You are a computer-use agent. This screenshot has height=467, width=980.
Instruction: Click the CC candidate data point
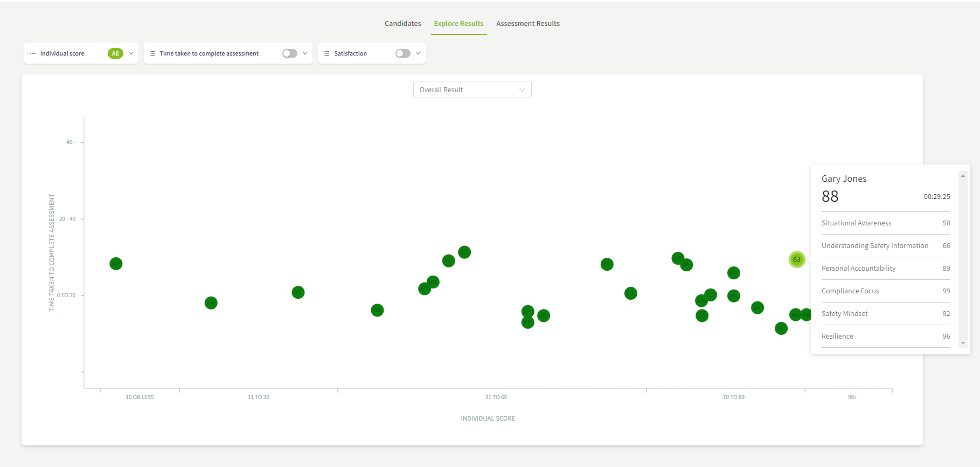coord(607,264)
